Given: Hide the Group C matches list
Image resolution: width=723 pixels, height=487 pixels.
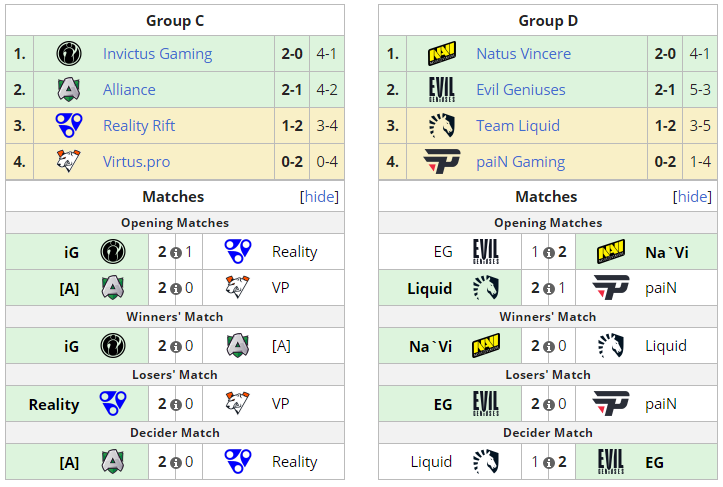Looking at the screenshot, I should 320,197.
